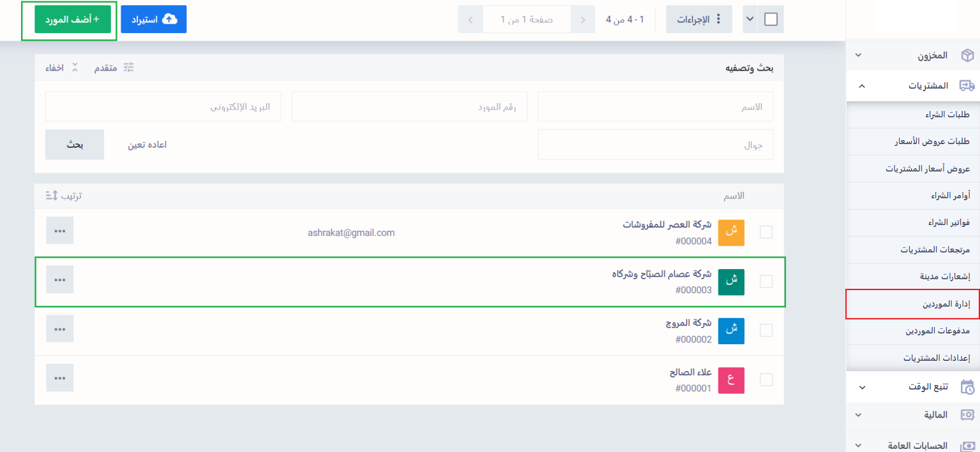The width and height of the screenshot is (980, 452).
Task: Toggle the select-all checkbox in toolbar
Action: pos(771,19)
